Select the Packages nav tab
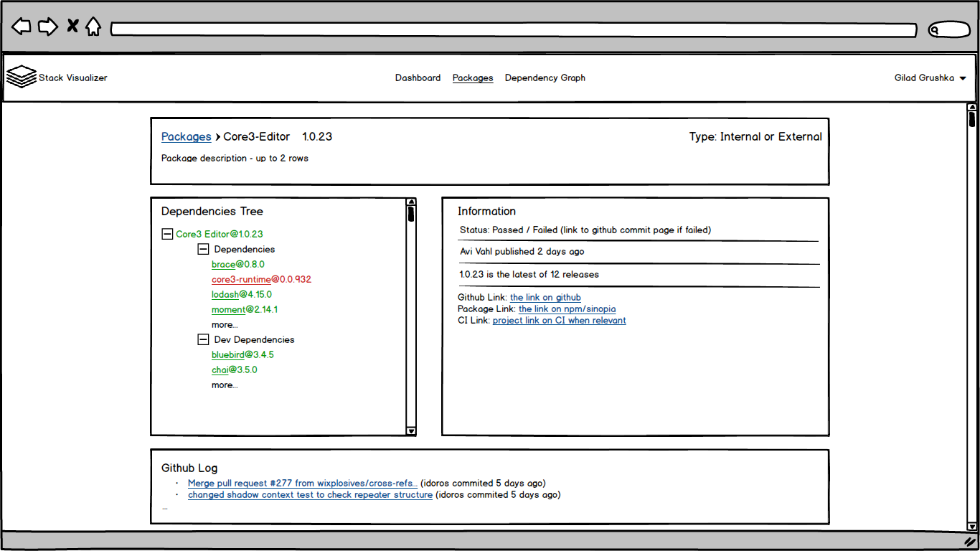980x551 pixels. (473, 77)
